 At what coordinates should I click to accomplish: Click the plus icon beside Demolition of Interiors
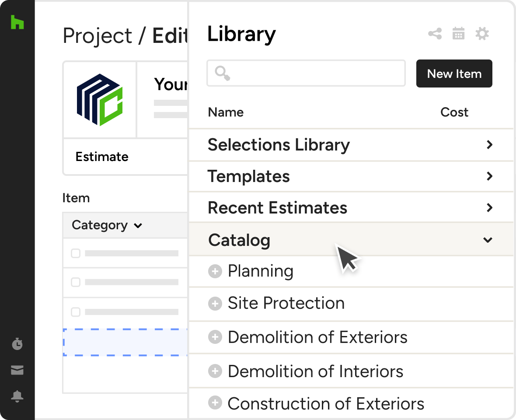tap(215, 371)
